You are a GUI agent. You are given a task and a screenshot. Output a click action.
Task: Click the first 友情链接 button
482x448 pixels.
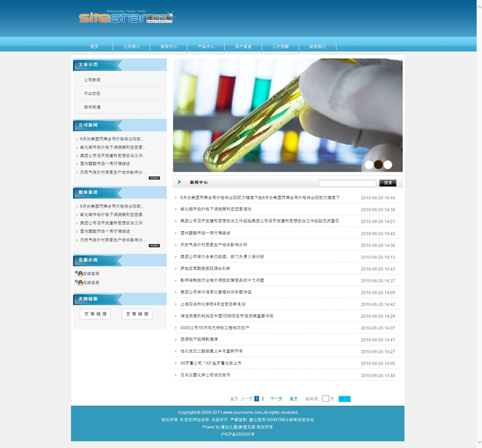click(95, 314)
